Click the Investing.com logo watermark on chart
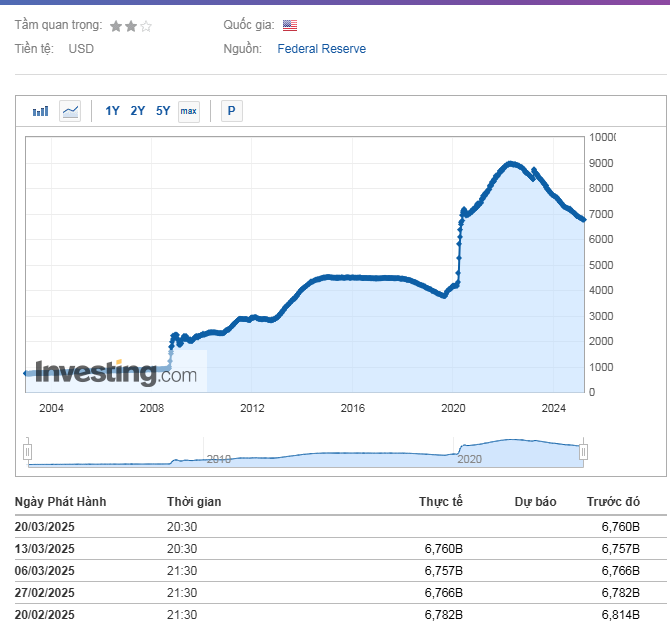670x625 pixels. pyautogui.click(x=116, y=374)
